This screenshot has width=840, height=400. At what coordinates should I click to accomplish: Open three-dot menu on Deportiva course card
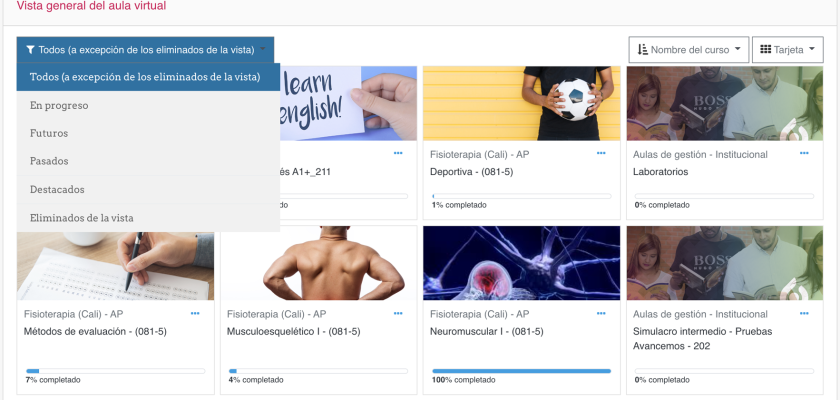[x=601, y=153]
